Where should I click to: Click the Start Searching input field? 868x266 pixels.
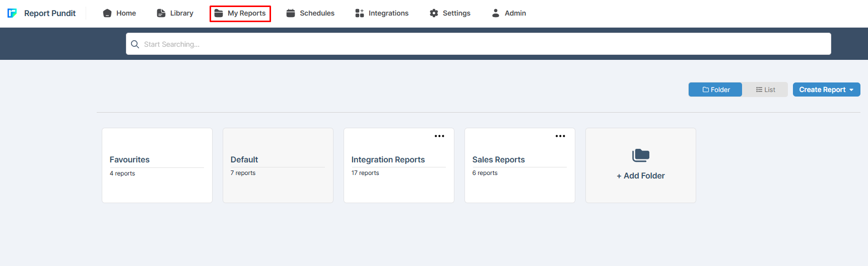[479, 44]
